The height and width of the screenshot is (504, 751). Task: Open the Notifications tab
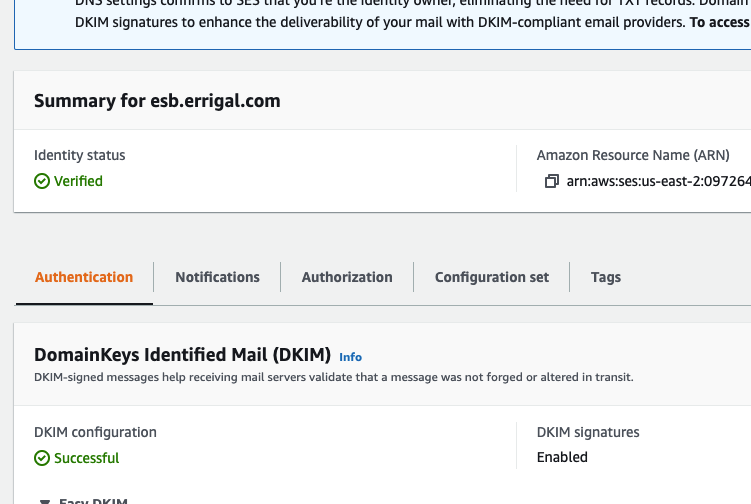point(217,277)
